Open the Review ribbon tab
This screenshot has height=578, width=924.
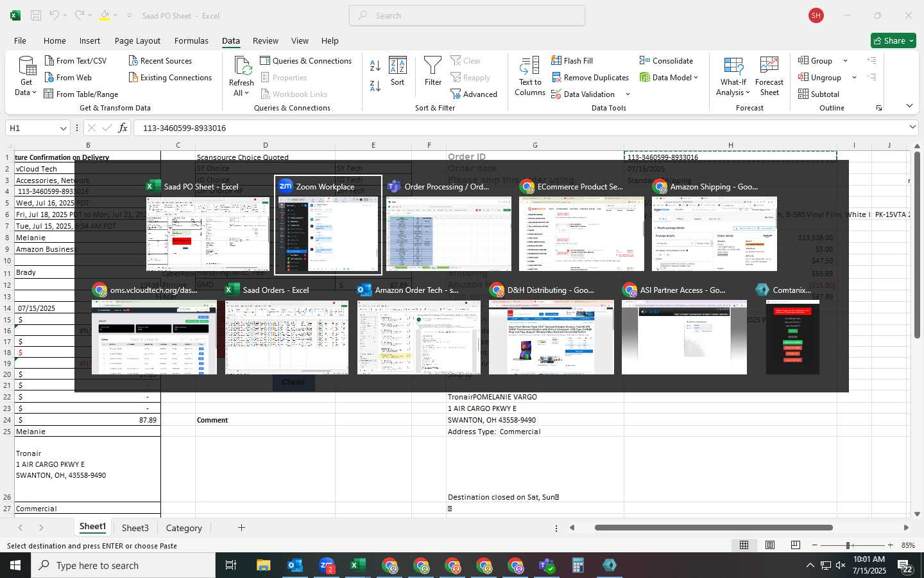point(266,40)
